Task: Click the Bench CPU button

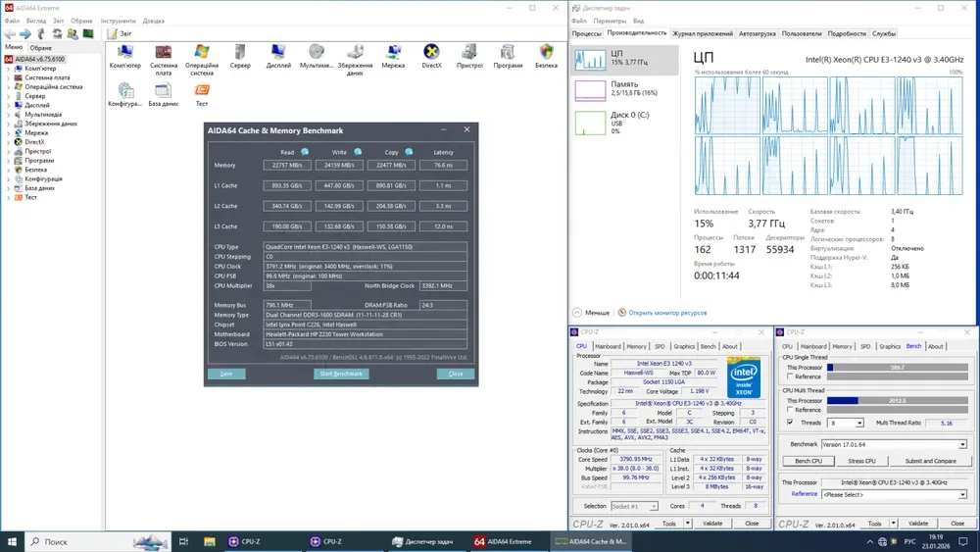Action: tap(808, 461)
